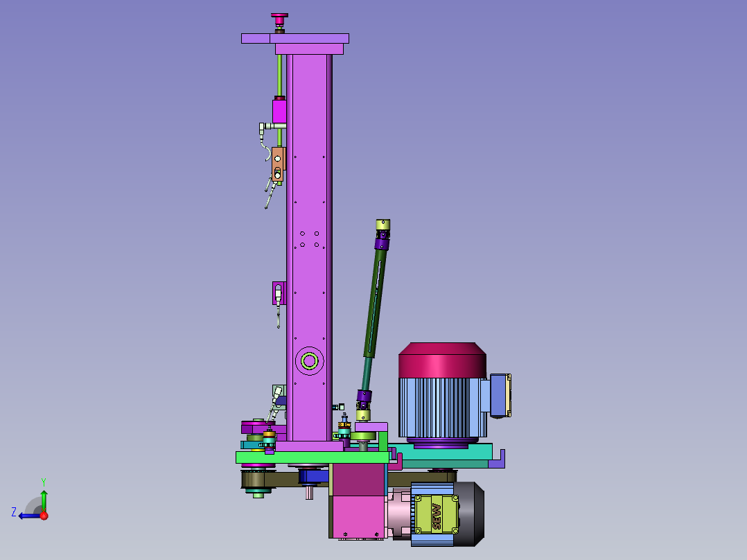This screenshot has height=560, width=747.
Task: Select the bright green base plate
Action: click(x=313, y=457)
